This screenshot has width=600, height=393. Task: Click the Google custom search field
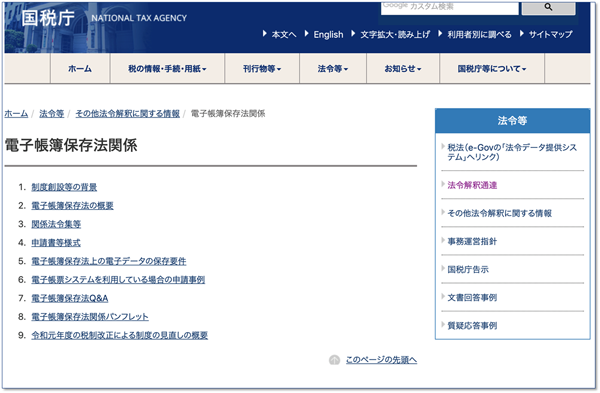(x=450, y=8)
